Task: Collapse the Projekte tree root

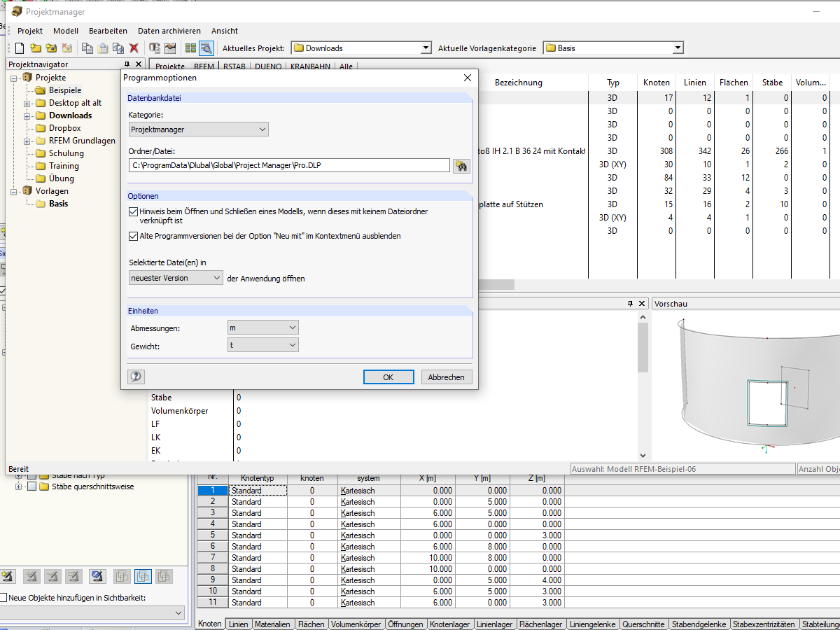Action: 15,78
